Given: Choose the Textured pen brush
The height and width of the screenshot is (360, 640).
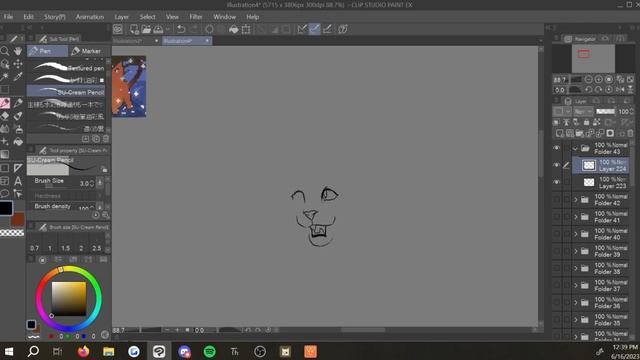Looking at the screenshot, I should click(67, 67).
